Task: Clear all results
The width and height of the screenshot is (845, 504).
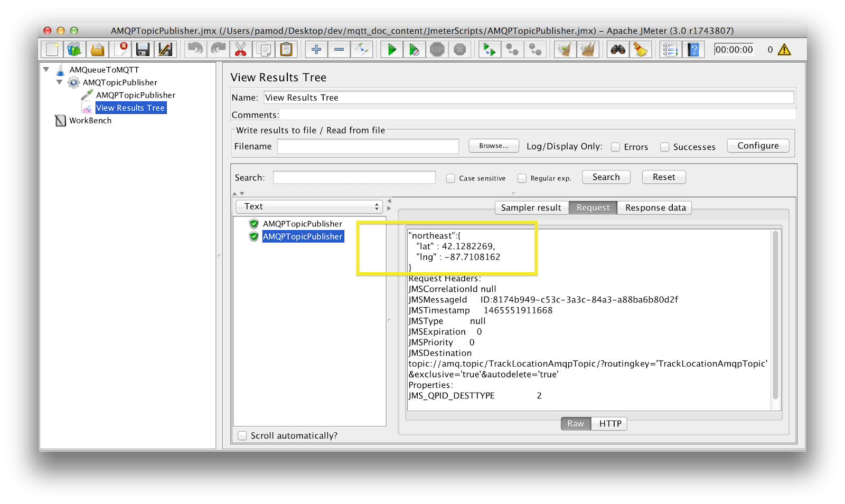Action: tap(588, 50)
